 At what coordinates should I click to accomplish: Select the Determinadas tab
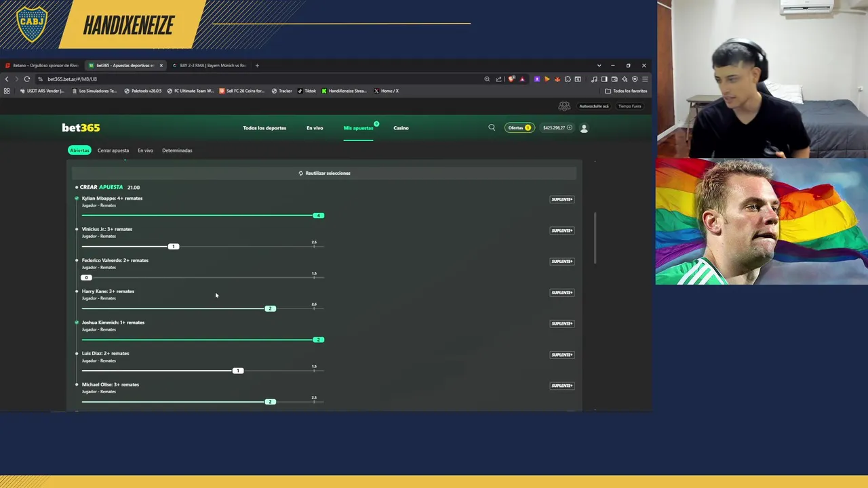click(x=177, y=150)
